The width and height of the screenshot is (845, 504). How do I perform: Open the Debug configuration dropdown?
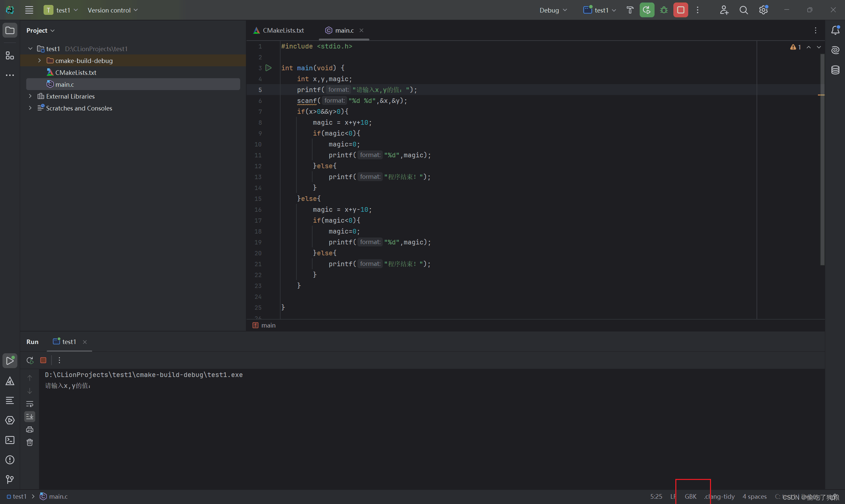553,10
